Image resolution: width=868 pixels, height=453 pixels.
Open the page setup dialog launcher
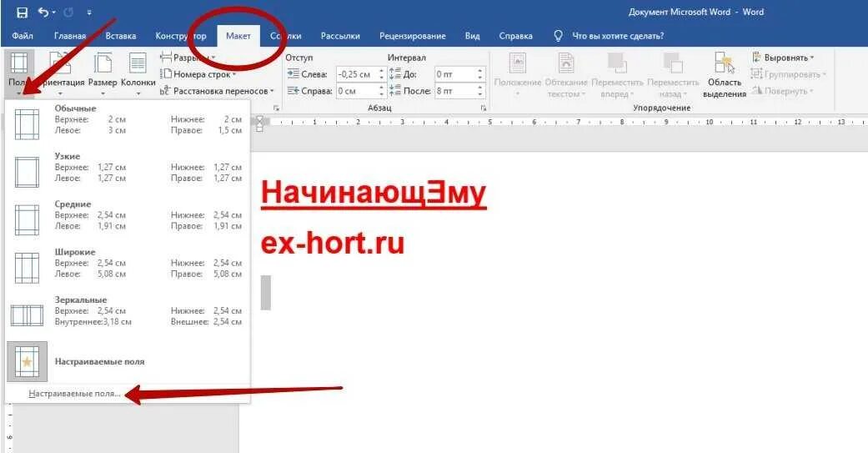[276, 108]
